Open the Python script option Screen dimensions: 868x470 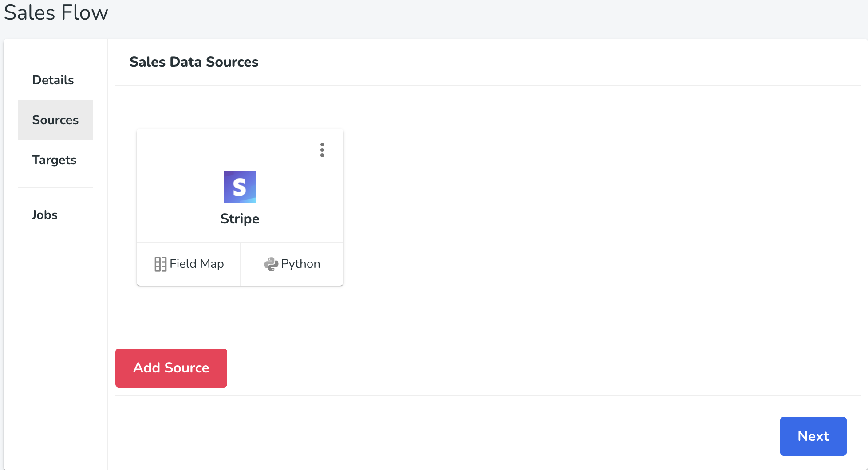tap(292, 264)
